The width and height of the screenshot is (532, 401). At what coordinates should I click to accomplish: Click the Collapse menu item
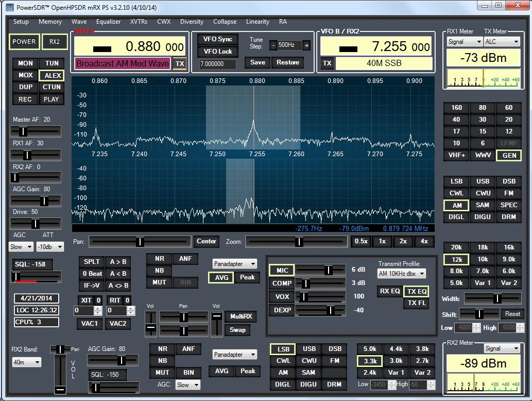tap(225, 22)
